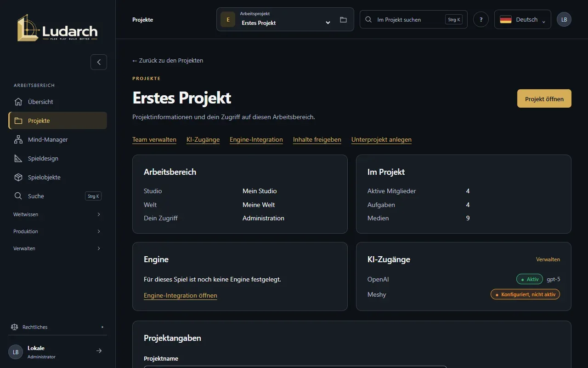Click the Projekte breadcrumb in top bar

point(143,20)
